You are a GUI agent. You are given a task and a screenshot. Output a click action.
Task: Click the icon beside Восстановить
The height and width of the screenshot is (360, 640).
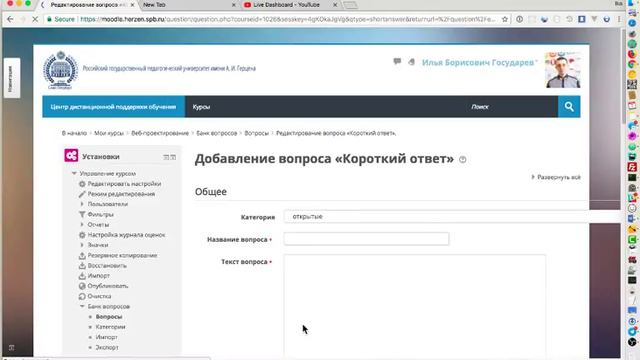(x=82, y=266)
